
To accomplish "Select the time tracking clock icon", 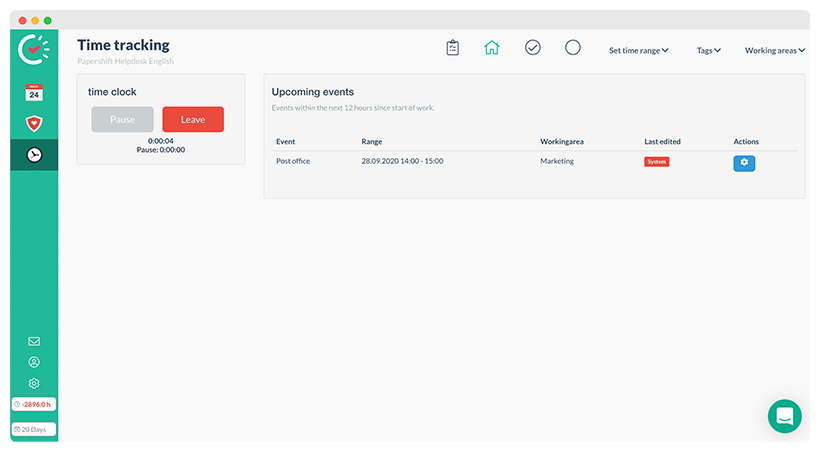I will [34, 155].
